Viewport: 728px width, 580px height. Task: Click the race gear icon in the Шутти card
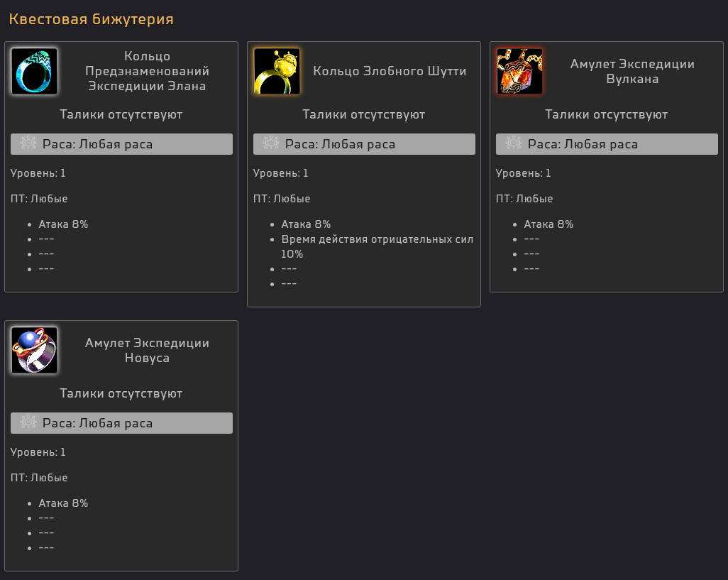point(270,143)
